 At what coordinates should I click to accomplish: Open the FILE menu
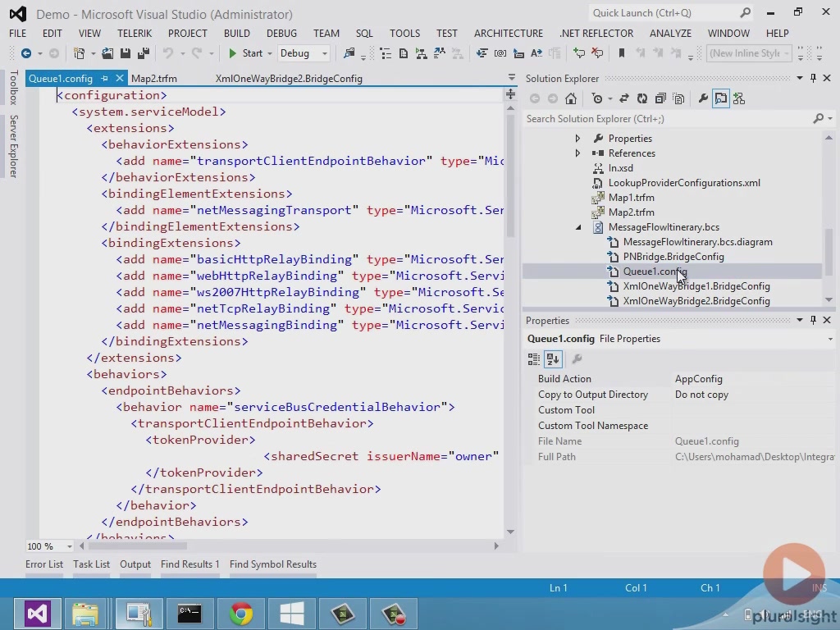click(x=18, y=33)
